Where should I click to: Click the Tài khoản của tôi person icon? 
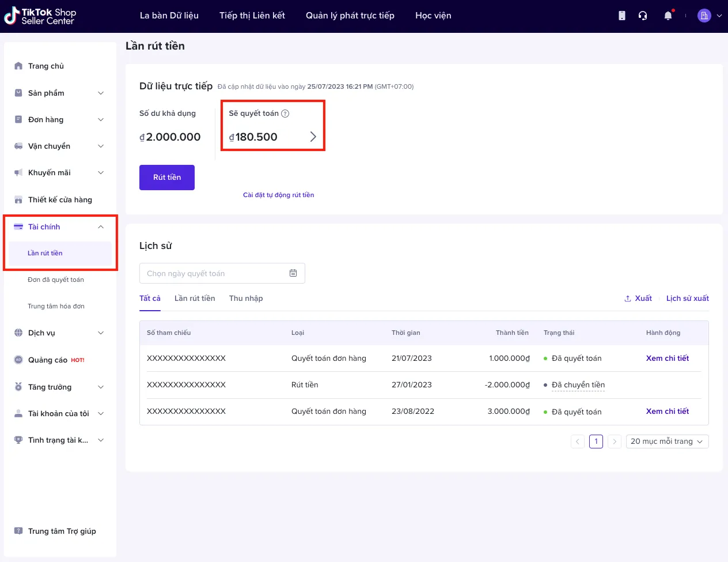tap(18, 413)
